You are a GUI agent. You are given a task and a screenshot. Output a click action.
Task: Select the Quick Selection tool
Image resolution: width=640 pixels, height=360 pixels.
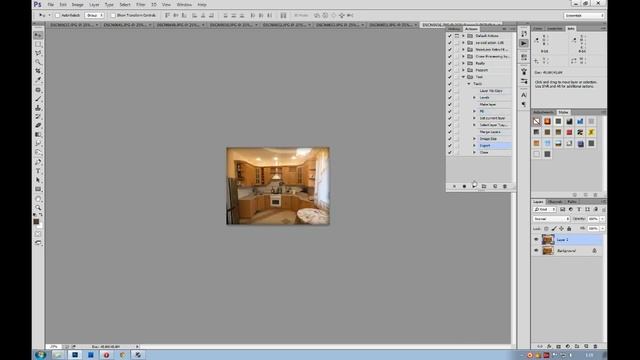pos(38,62)
